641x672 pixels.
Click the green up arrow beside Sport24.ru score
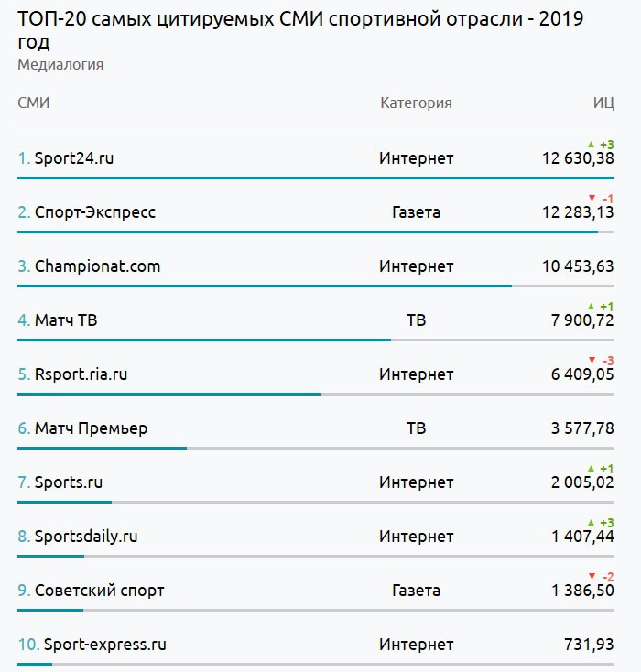[x=591, y=145]
